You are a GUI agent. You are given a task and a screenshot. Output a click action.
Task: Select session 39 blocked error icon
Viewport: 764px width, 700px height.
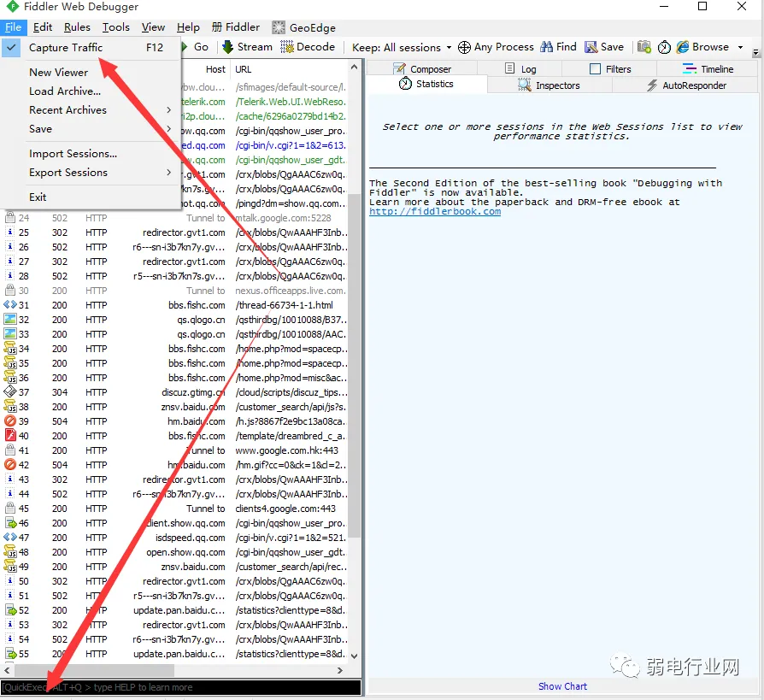click(9, 421)
